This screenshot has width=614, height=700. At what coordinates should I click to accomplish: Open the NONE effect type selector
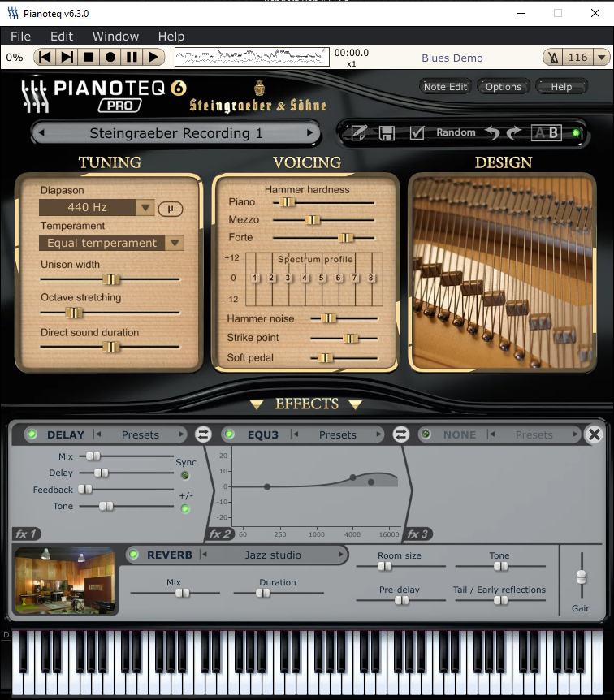pos(460,434)
